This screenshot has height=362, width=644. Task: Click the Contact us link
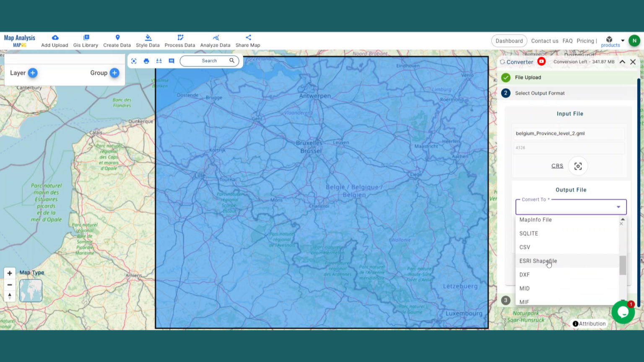click(x=545, y=41)
